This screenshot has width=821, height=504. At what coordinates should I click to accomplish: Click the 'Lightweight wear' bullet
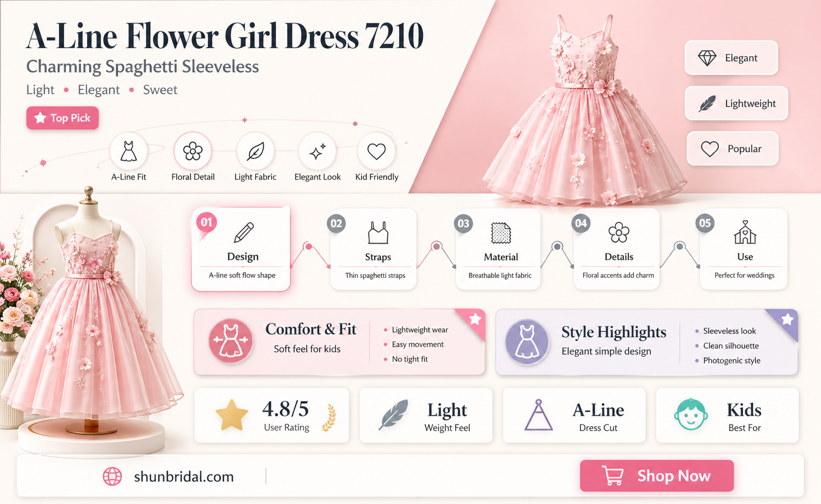(x=420, y=330)
